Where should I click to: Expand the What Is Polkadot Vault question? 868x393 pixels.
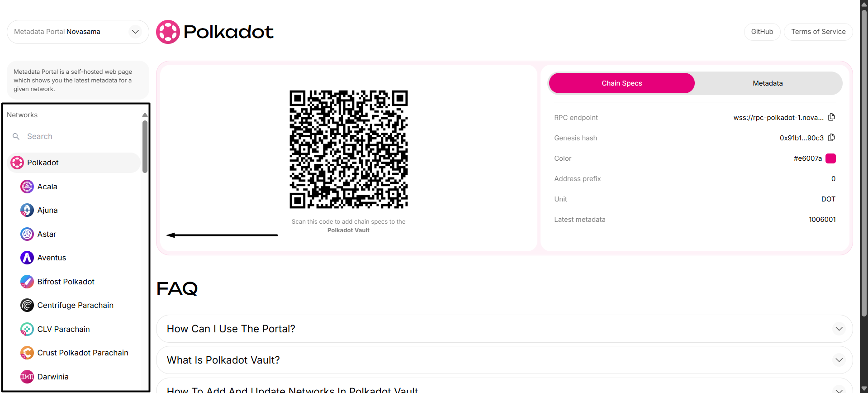(504, 360)
